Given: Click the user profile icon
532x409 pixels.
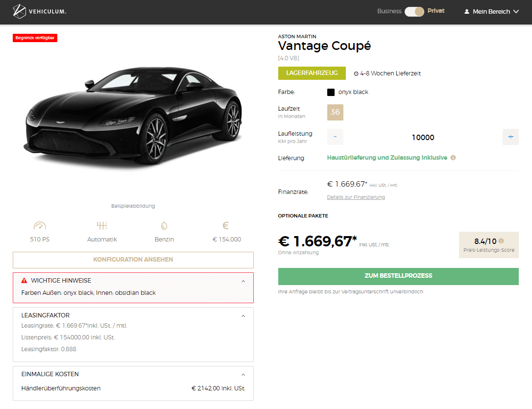Looking at the screenshot, I should click(467, 12).
